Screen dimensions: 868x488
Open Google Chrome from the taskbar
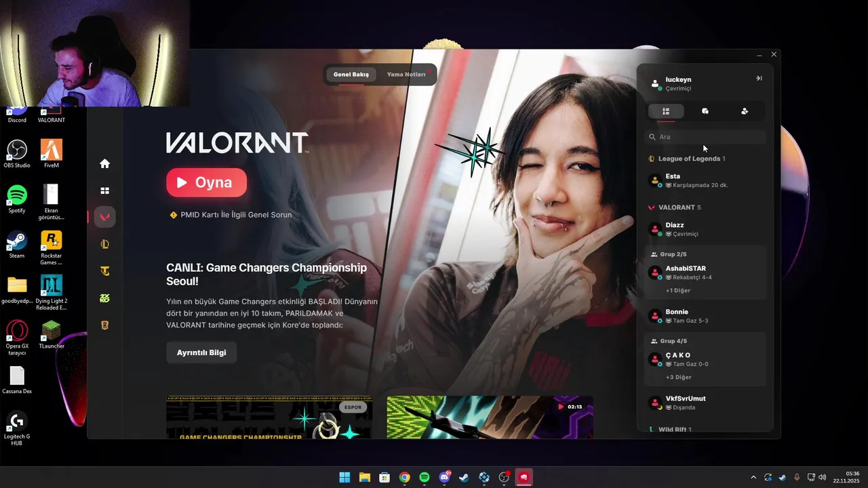(x=404, y=477)
